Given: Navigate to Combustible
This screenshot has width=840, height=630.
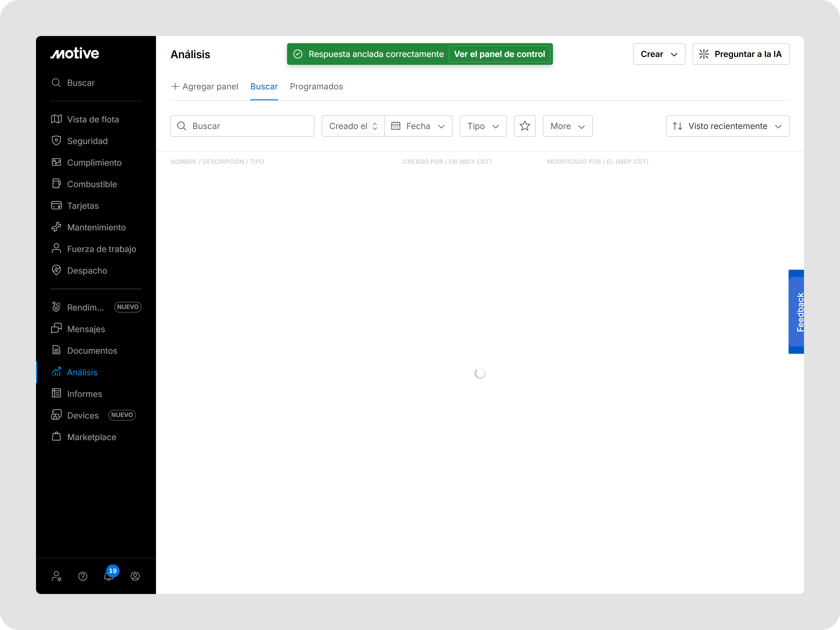Looking at the screenshot, I should (x=92, y=184).
